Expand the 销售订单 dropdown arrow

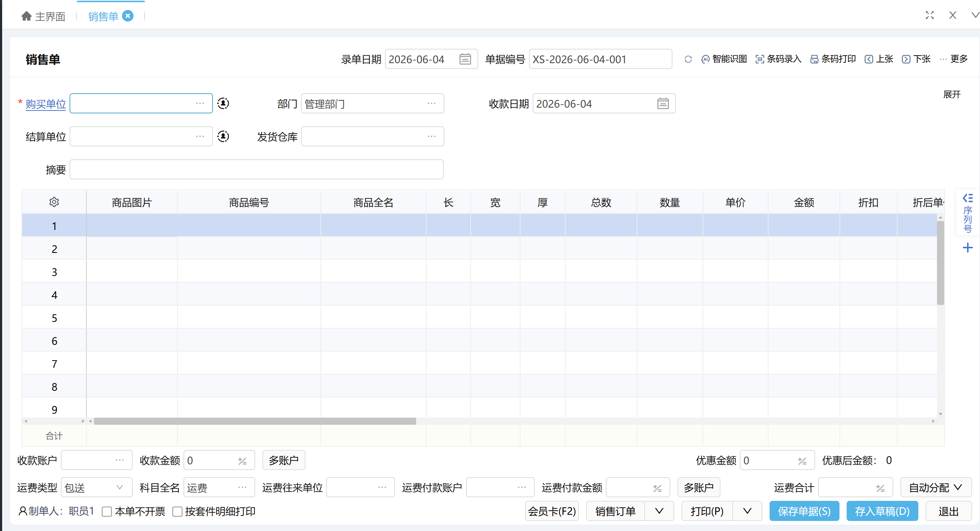click(659, 511)
